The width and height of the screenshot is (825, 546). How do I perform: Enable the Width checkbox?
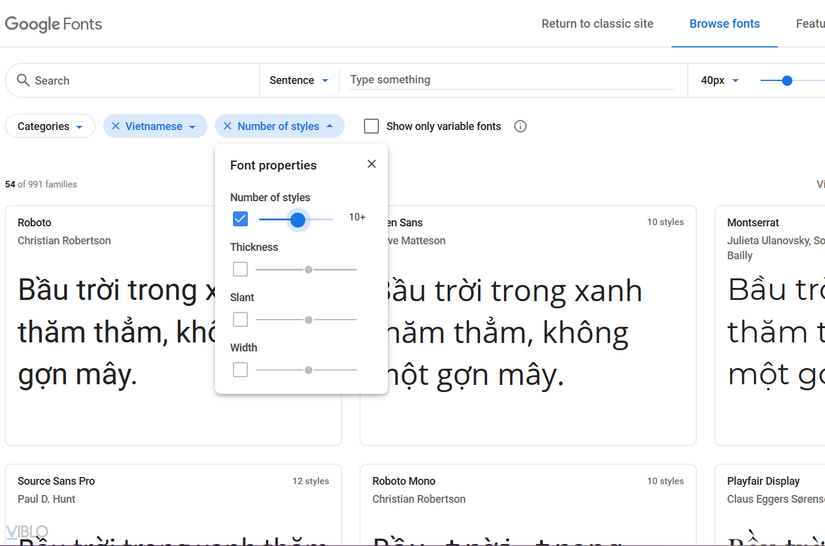pyautogui.click(x=240, y=370)
